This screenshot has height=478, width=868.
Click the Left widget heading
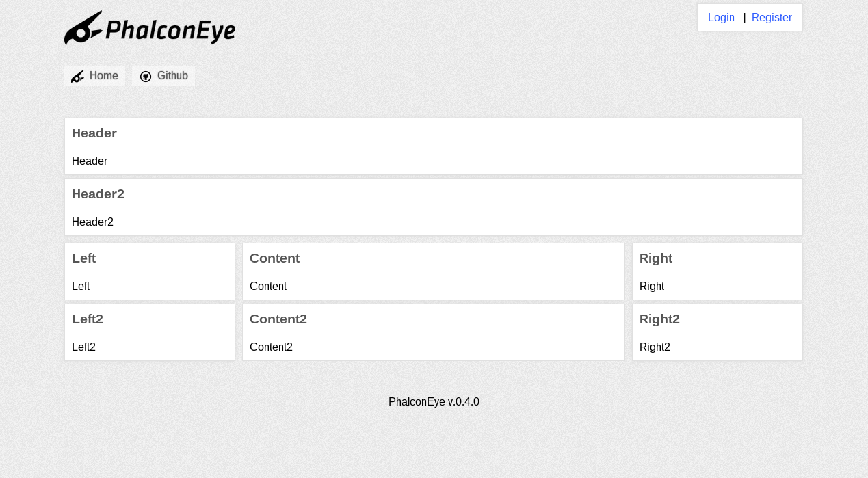[83, 258]
